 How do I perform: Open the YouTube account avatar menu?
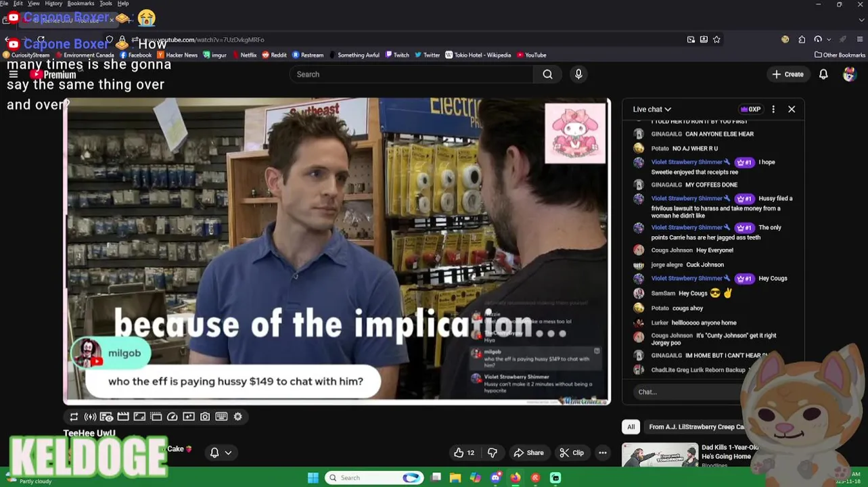849,74
